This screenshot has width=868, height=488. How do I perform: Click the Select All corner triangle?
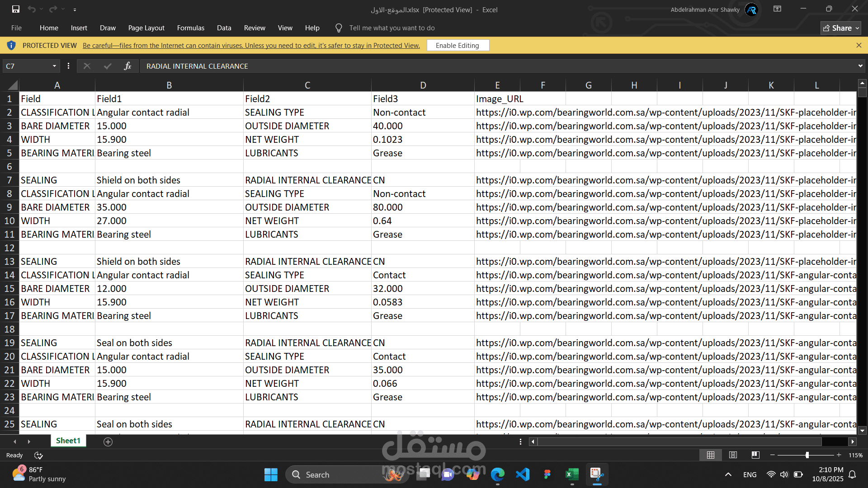13,85
